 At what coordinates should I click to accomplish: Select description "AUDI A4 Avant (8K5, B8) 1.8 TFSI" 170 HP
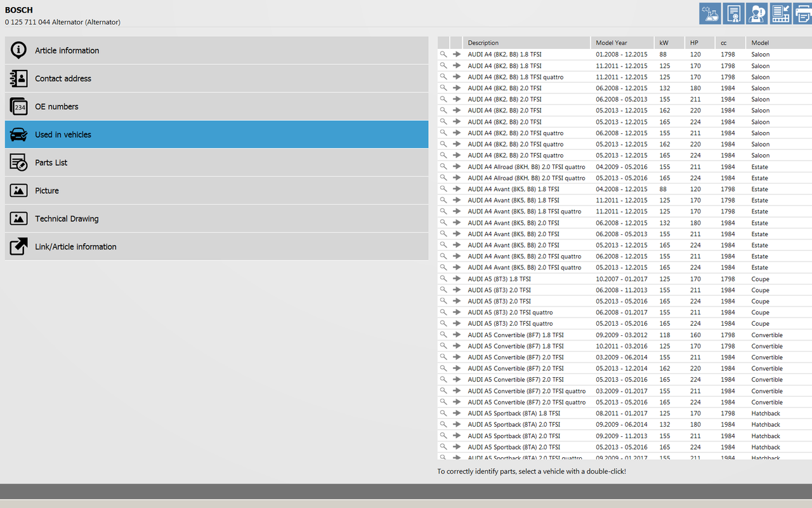pos(514,200)
